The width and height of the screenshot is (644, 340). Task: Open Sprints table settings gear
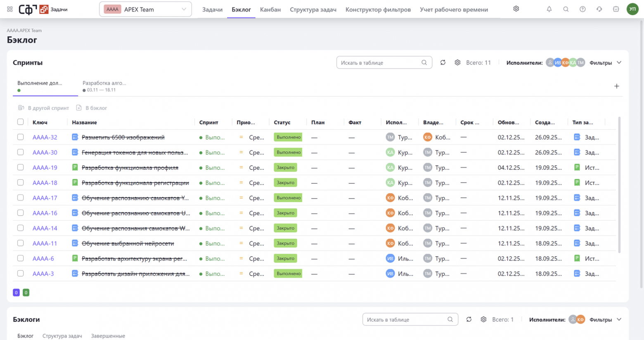pyautogui.click(x=457, y=62)
